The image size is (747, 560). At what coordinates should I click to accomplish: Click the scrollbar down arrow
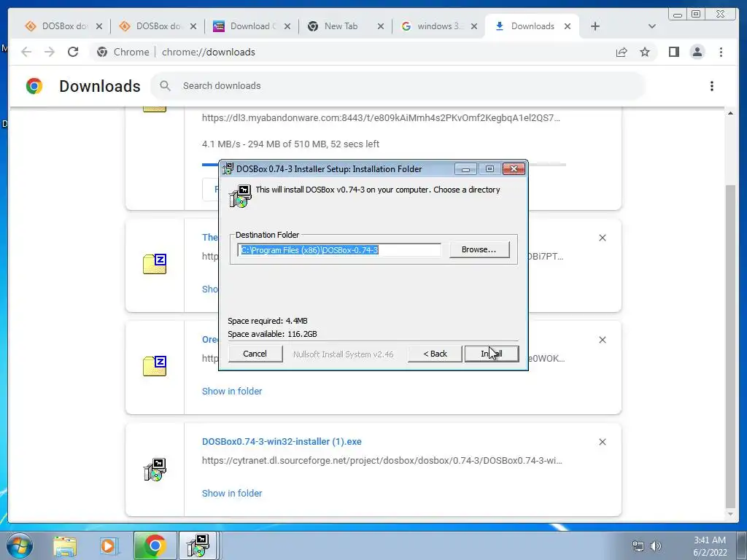point(730,514)
